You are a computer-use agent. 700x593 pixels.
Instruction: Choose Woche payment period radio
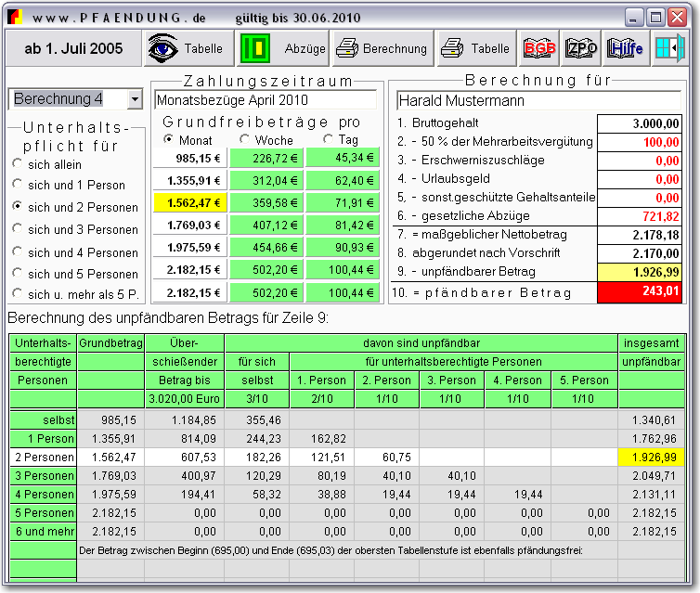point(244,139)
